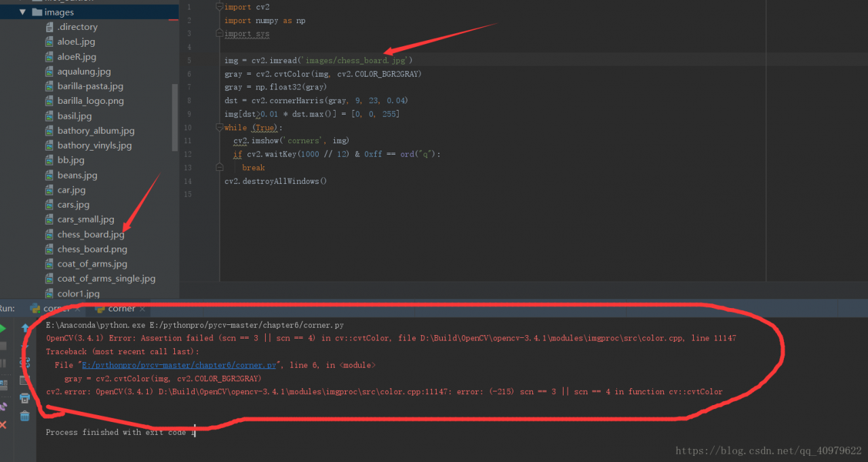
Task: Click the print console output icon
Action: click(25, 398)
